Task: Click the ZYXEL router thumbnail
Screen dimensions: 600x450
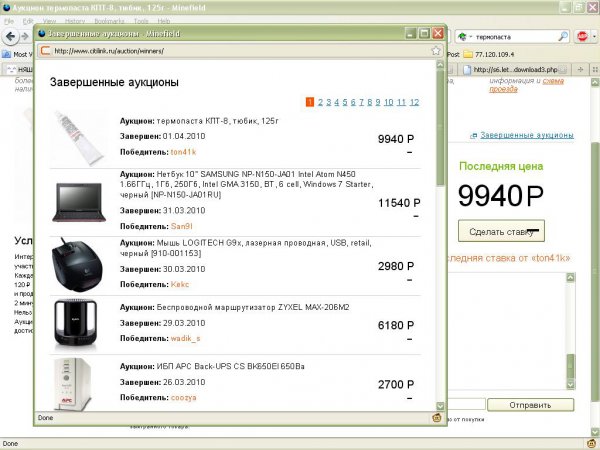Action: (x=76, y=324)
